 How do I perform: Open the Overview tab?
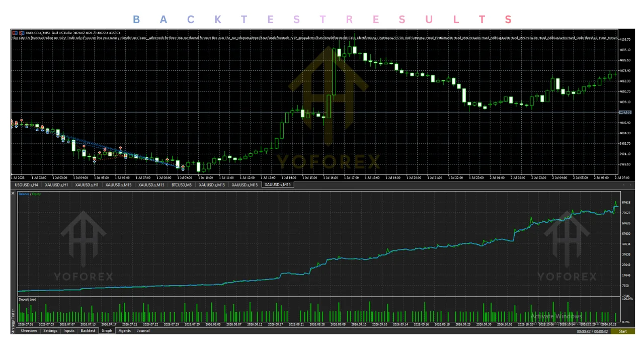click(29, 331)
